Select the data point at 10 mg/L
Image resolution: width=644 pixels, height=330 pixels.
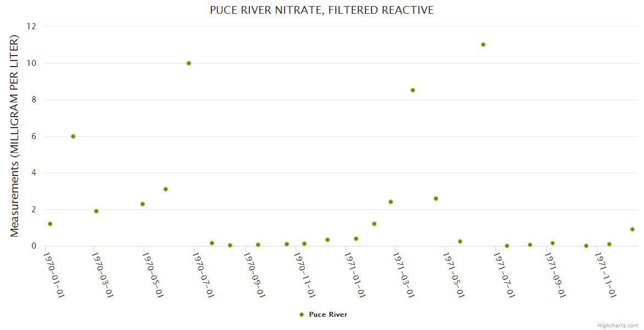pyautogui.click(x=189, y=63)
